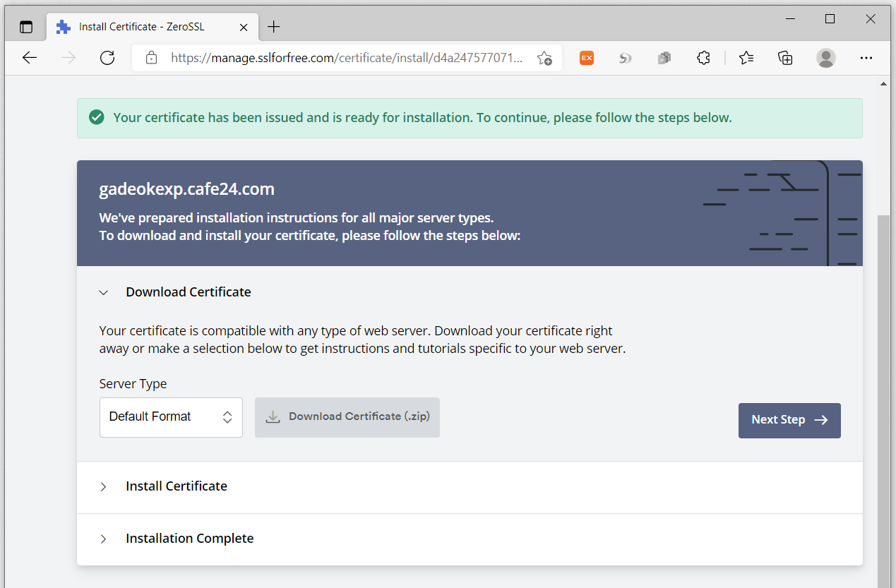Screen dimensions: 896x588
Task: Click the Server Type label
Action: click(133, 384)
